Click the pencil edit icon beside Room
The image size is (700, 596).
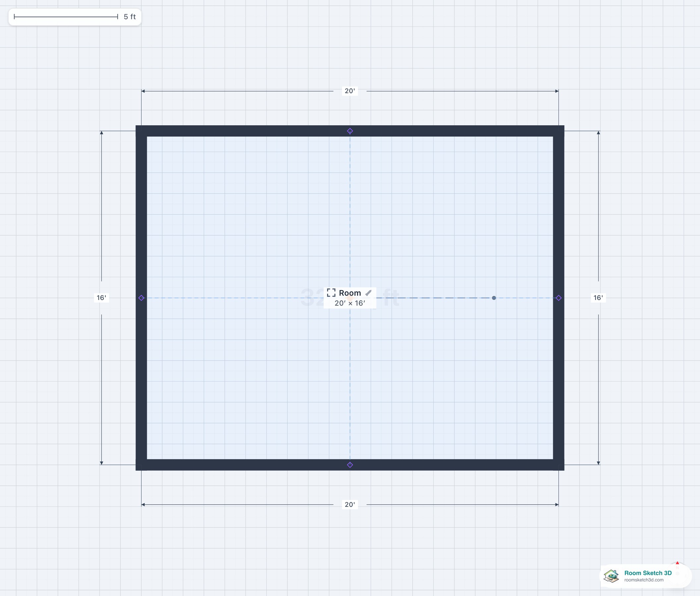pyautogui.click(x=368, y=293)
